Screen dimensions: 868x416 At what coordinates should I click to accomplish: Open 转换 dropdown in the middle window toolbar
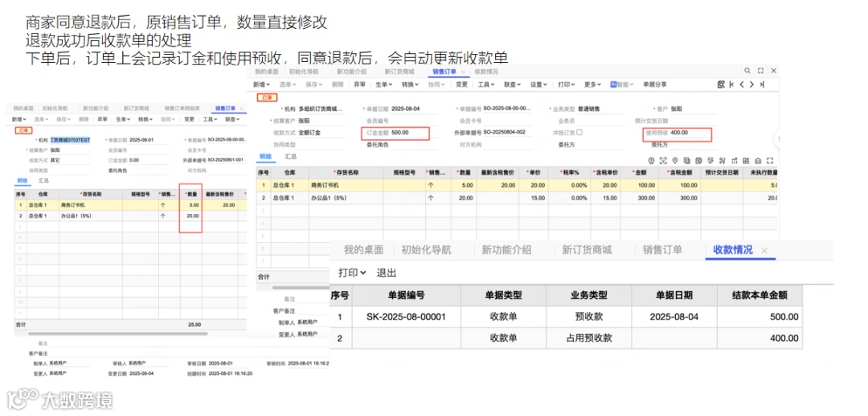coord(410,84)
